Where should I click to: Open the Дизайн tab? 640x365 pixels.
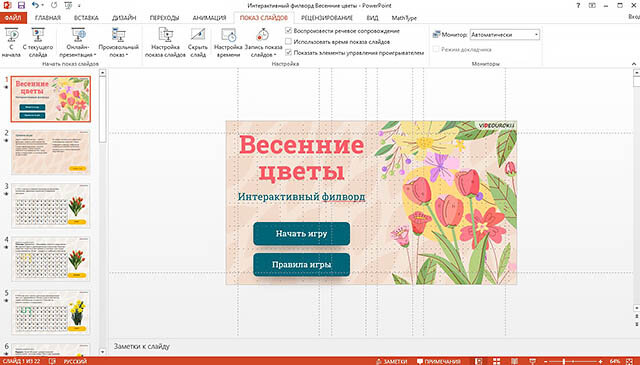point(124,18)
